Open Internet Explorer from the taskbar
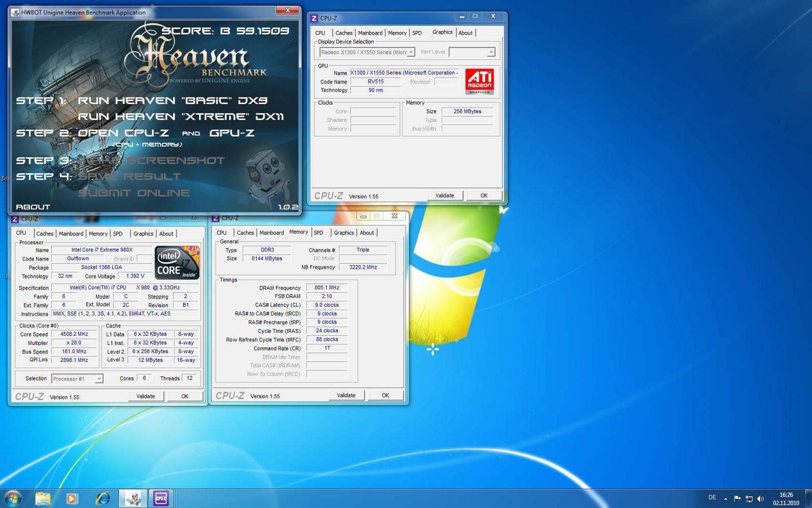812x508 pixels. [x=103, y=498]
